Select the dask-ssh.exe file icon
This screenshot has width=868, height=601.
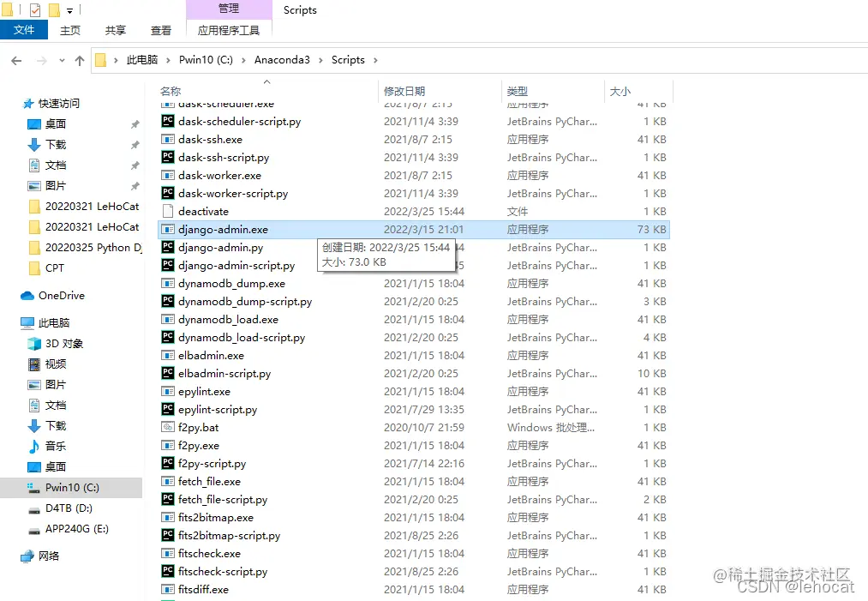pos(168,139)
